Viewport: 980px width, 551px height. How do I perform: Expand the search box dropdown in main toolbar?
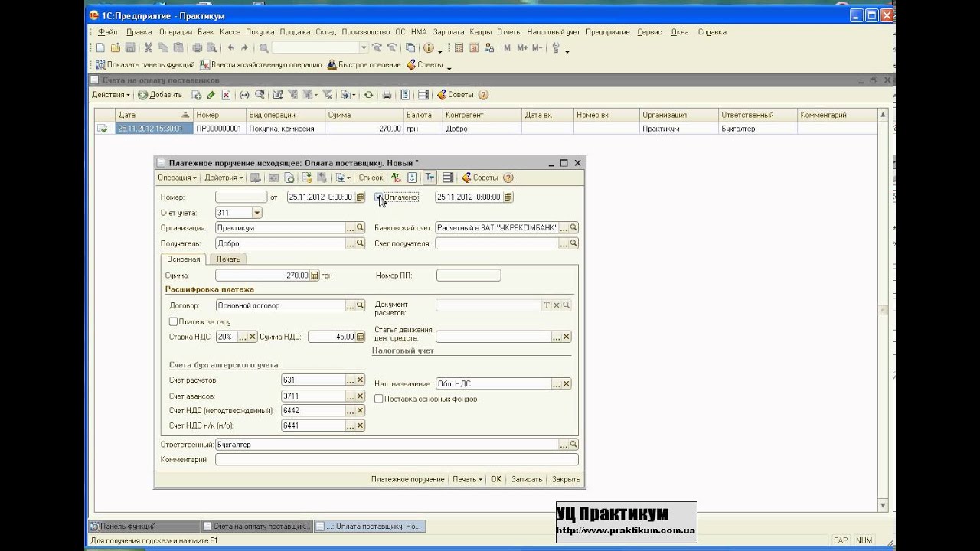364,48
